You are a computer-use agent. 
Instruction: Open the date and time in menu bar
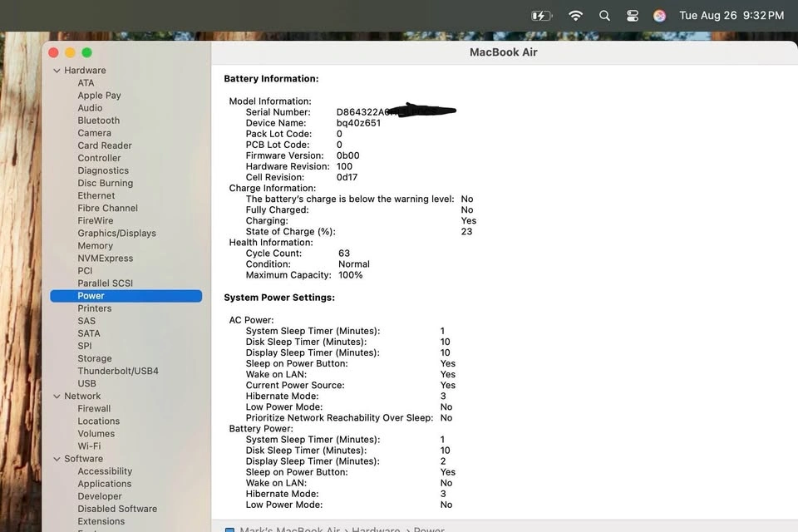731,16
